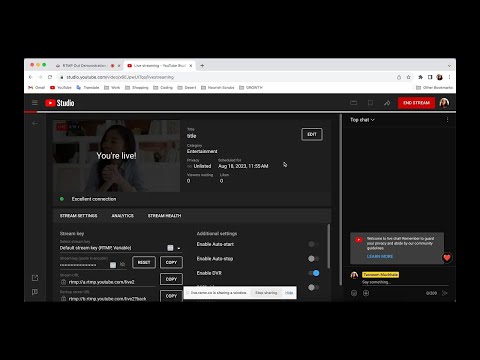The height and width of the screenshot is (360, 480).
Task: Open the account avatar in Studio header
Action: point(444,103)
